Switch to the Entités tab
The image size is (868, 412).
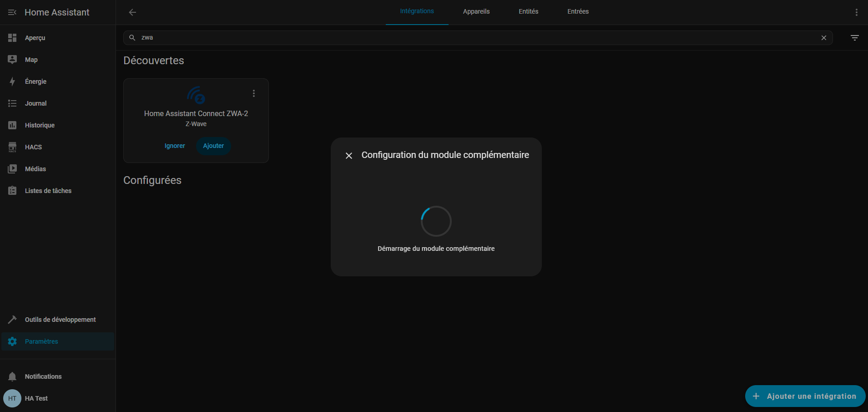click(528, 12)
